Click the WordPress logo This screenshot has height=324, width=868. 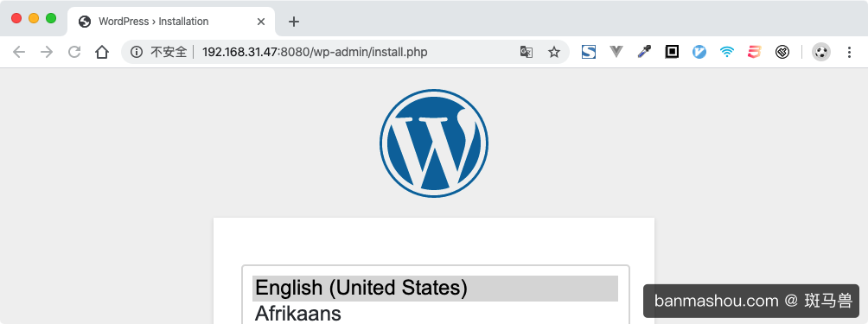[x=434, y=143]
